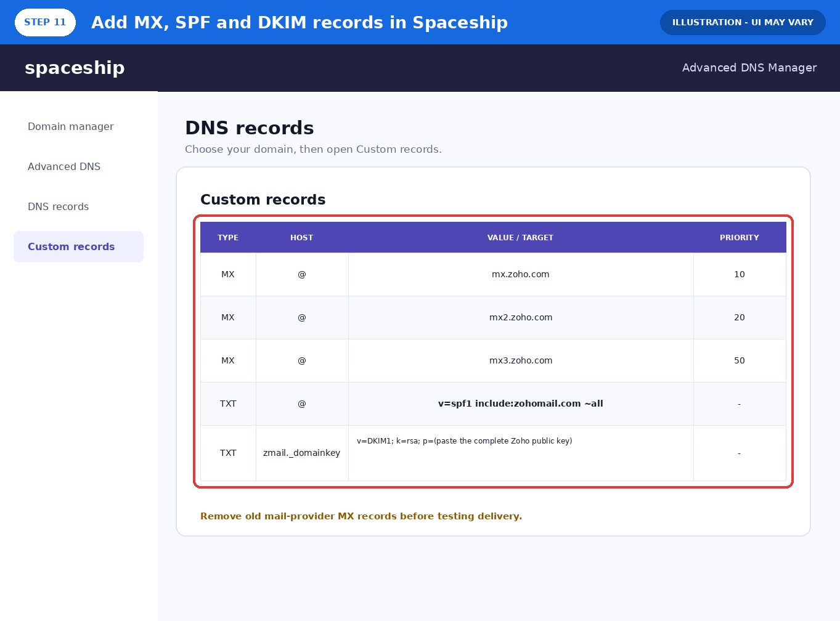Screen dimensions: 840x621
Task: Click @ host cell of SPF row
Action: click(302, 404)
